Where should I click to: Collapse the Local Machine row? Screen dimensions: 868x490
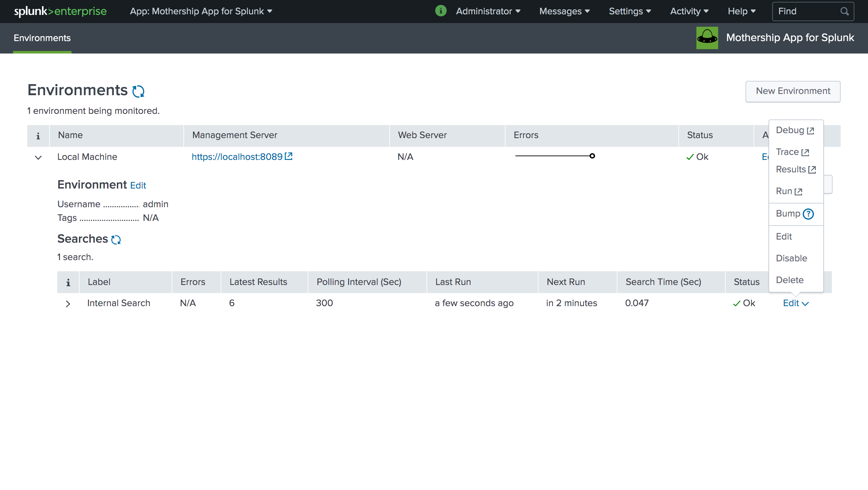click(x=38, y=157)
